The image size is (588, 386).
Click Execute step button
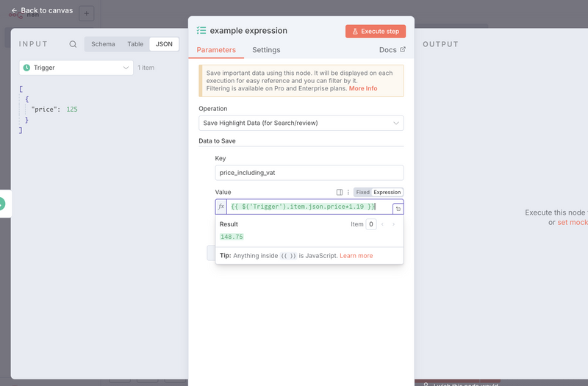point(376,31)
